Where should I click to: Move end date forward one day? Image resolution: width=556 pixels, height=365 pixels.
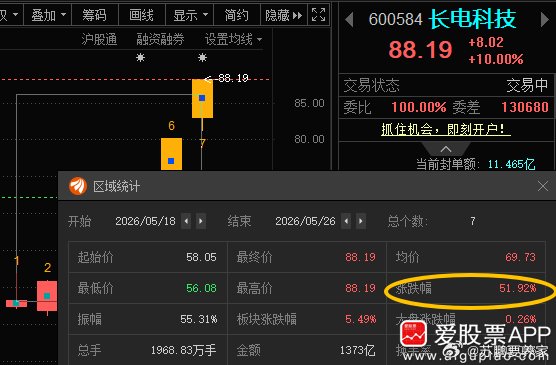361,221
